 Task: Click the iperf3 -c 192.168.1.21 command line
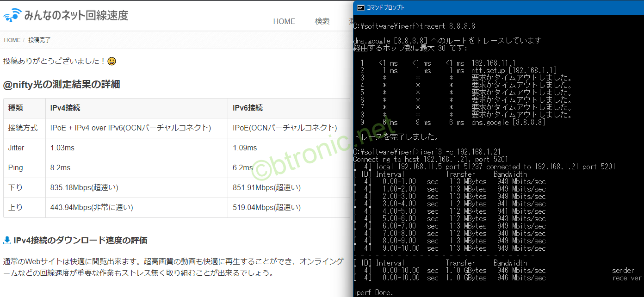pyautogui.click(x=427, y=152)
